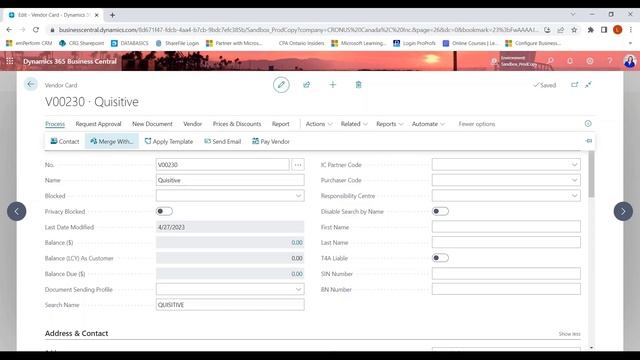640x360 pixels.
Task: Click Address & Contact section header
Action: [x=76, y=333]
